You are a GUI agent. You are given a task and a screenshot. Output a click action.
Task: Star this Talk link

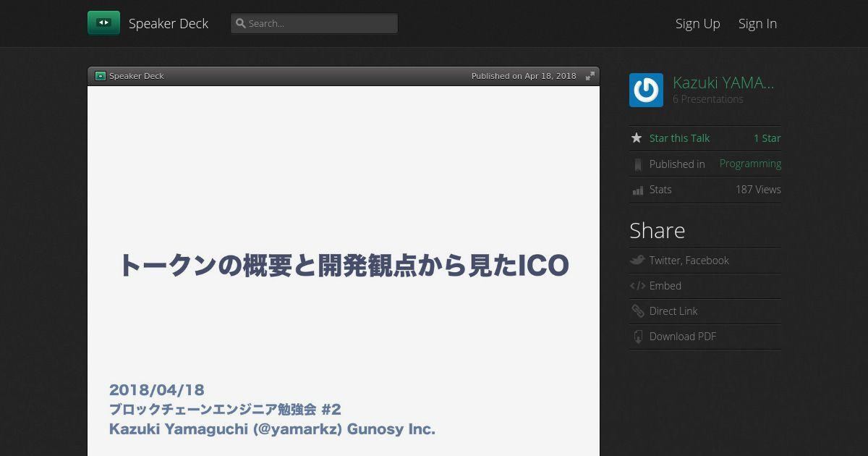(x=679, y=138)
